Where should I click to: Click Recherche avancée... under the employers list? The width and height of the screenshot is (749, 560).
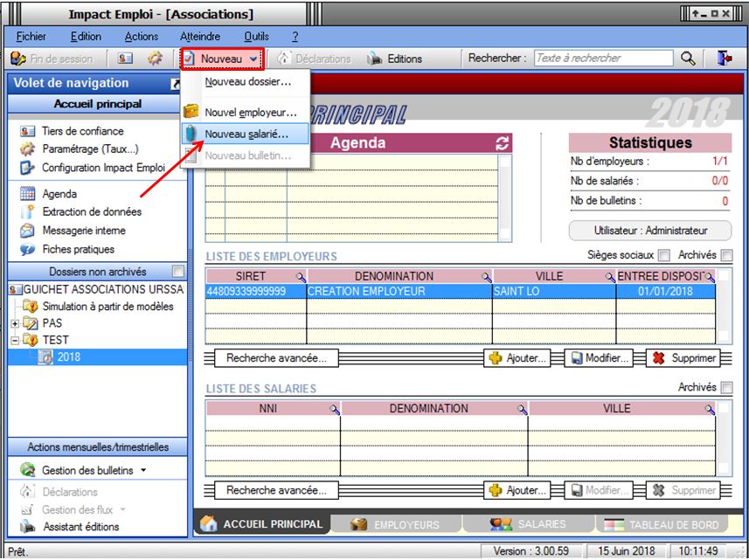coord(276,358)
